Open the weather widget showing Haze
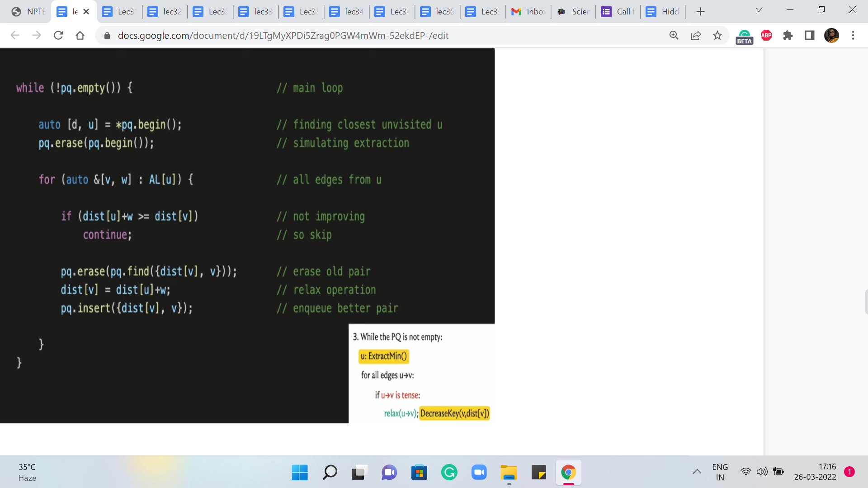The width and height of the screenshot is (868, 488). pos(27,472)
